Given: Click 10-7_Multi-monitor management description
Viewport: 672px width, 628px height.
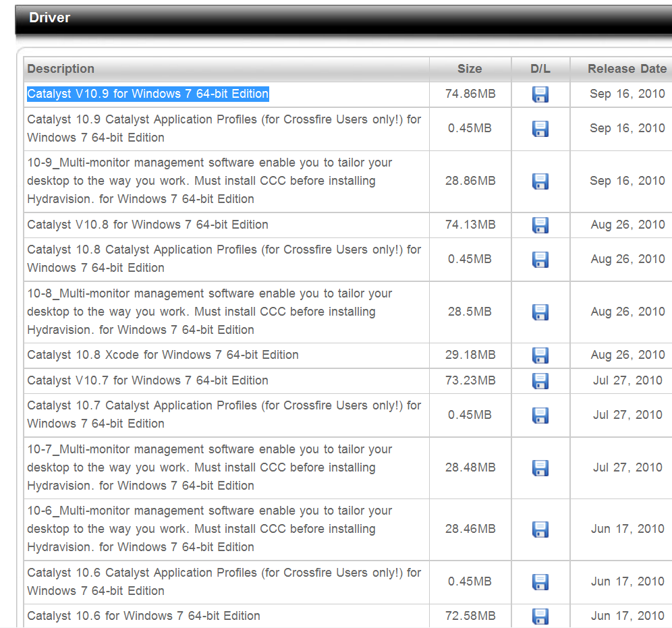Looking at the screenshot, I should pos(210,467).
